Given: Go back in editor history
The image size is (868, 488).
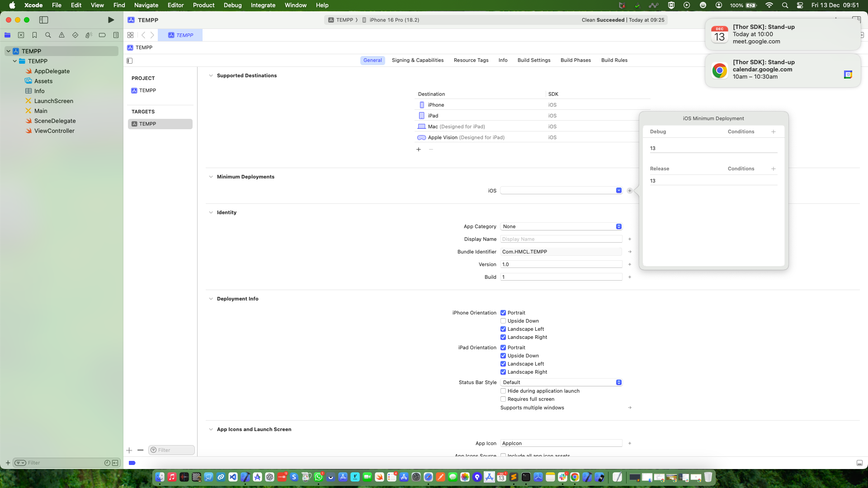Looking at the screenshot, I should click(143, 35).
